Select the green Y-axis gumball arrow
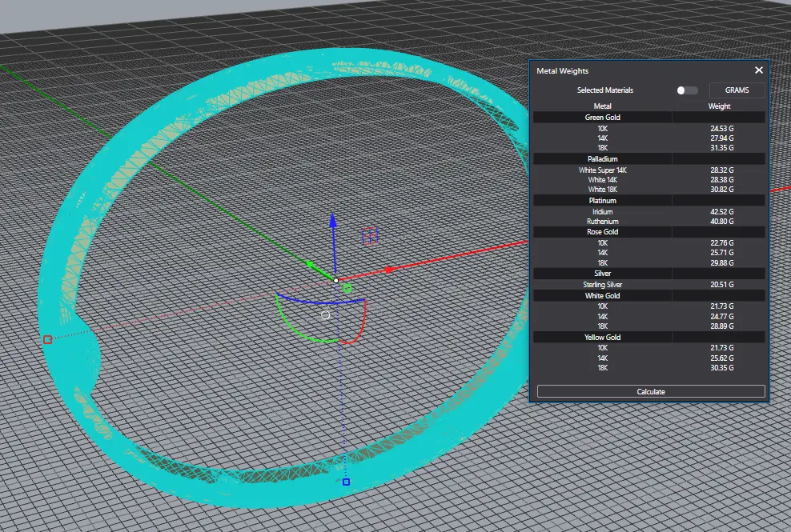 point(311,264)
